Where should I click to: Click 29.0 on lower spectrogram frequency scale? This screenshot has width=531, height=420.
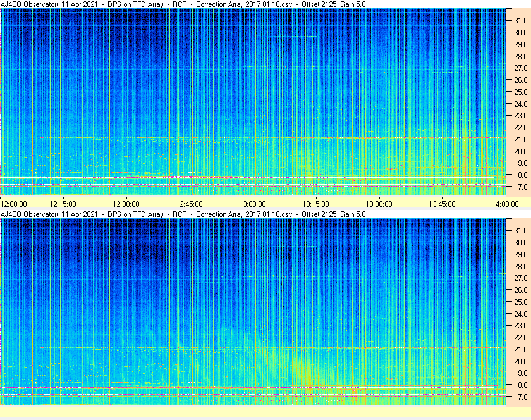tap(521, 254)
